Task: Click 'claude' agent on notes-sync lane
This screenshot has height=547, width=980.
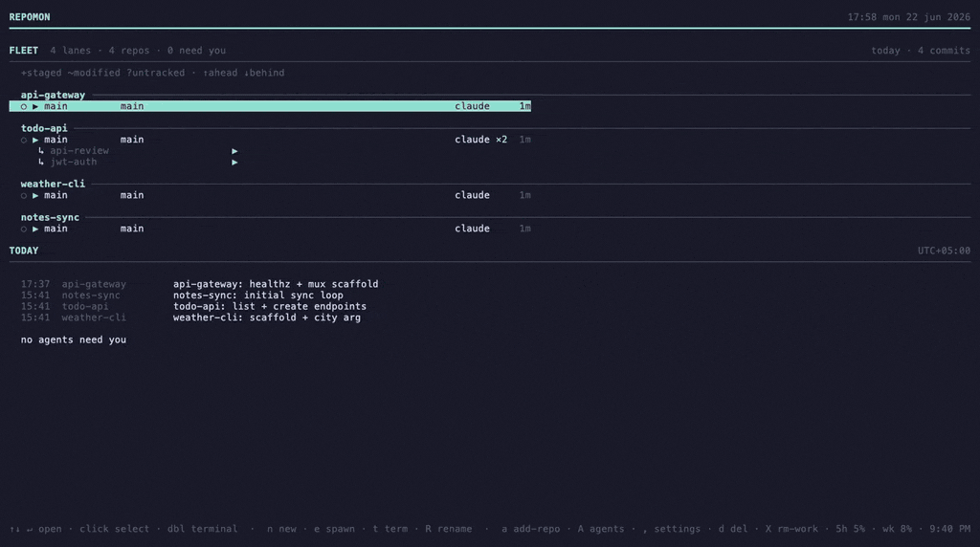Action: pyautogui.click(x=473, y=229)
